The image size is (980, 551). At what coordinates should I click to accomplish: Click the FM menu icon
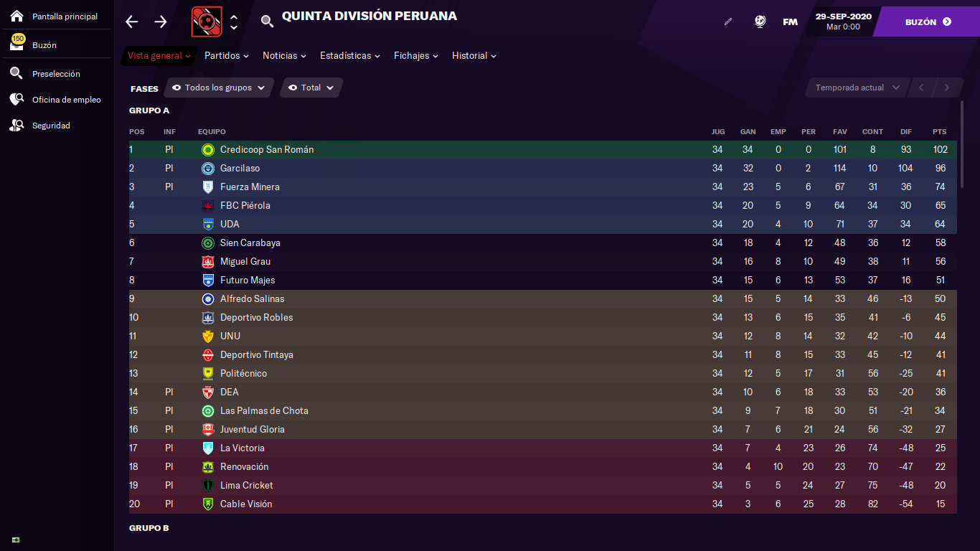tap(790, 22)
